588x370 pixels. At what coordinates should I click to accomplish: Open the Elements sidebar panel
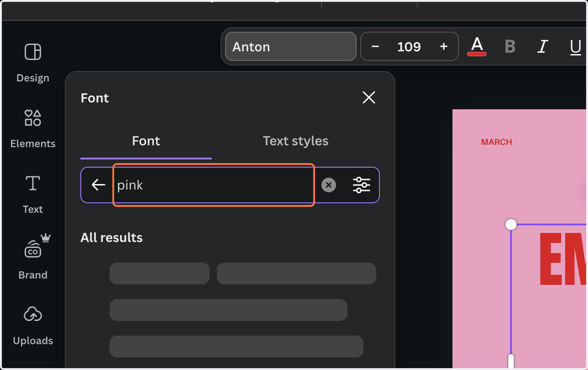(x=33, y=129)
